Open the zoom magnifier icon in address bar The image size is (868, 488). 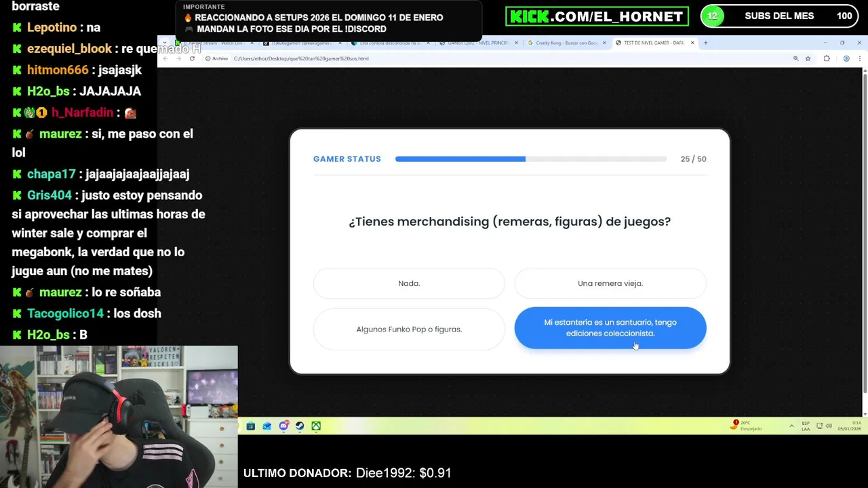tap(795, 59)
